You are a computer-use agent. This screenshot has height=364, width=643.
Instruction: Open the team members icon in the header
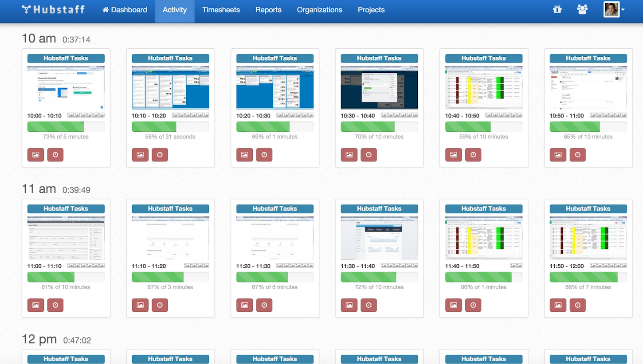coord(582,9)
